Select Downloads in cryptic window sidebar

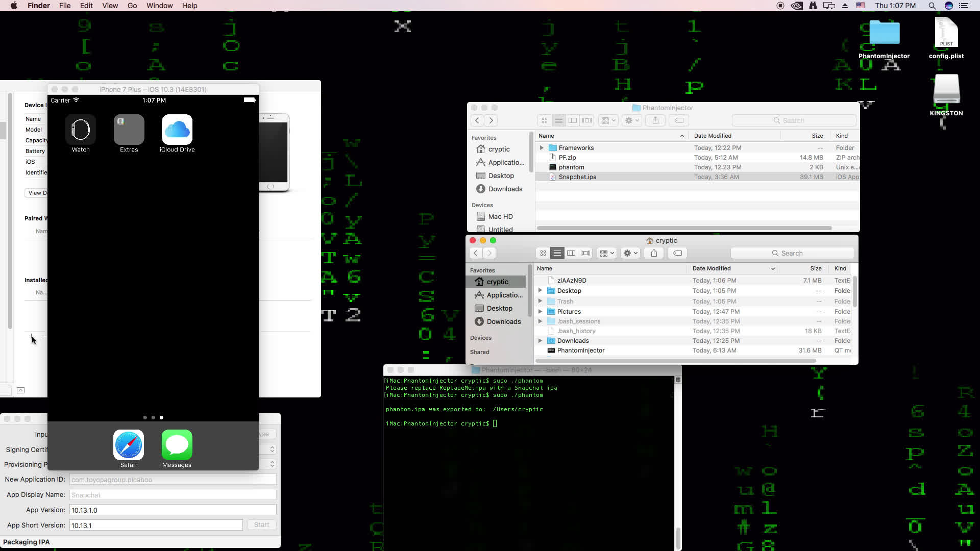pos(503,321)
